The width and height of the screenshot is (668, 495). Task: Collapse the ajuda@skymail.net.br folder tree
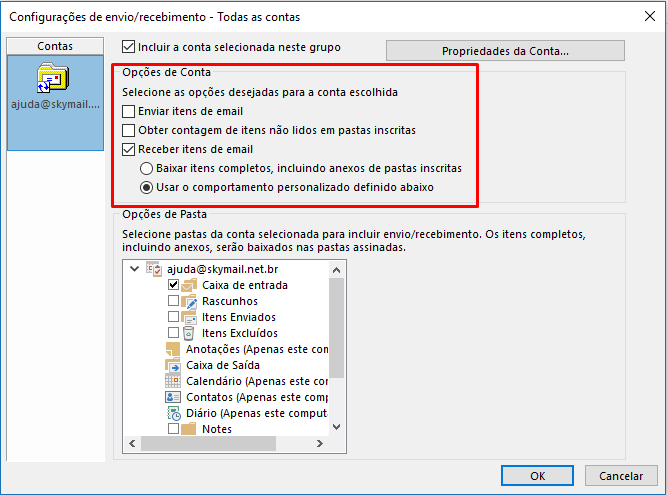click(134, 269)
